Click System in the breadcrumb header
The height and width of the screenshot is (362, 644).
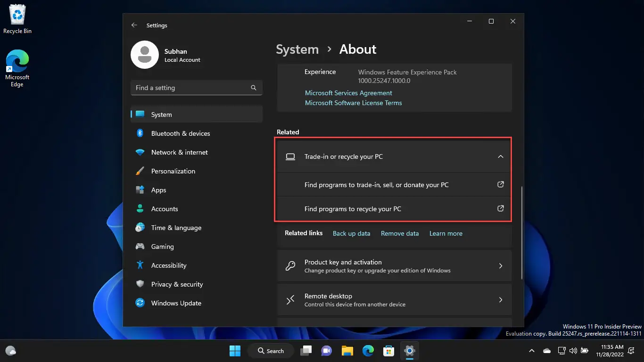pos(297,49)
